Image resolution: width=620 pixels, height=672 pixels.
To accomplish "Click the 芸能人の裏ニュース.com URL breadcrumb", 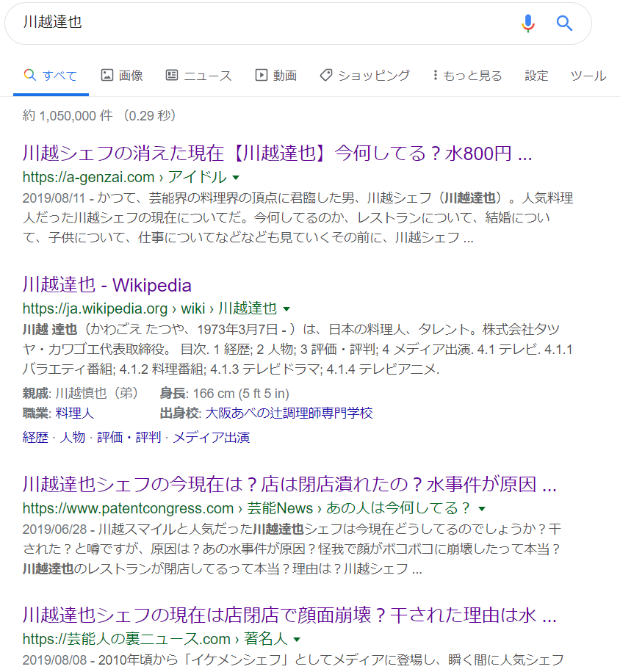I will click(x=155, y=639).
